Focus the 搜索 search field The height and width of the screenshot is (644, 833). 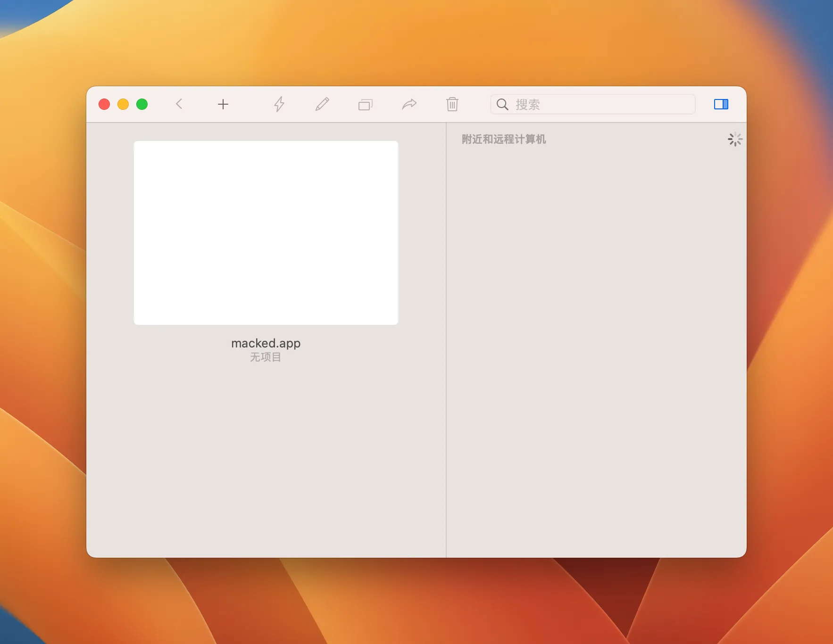599,104
